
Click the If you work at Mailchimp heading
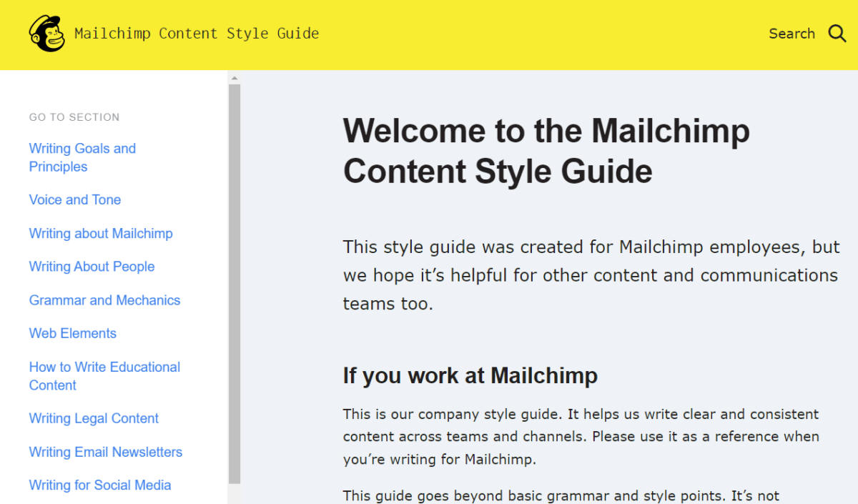[x=470, y=375]
